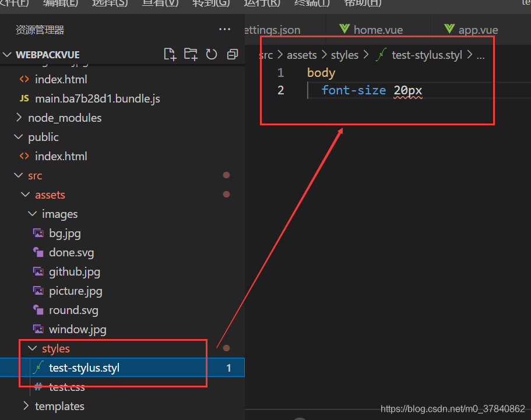Click the New Folder icon in explorer header
Viewport: 531px width, 420px height.
191,55
